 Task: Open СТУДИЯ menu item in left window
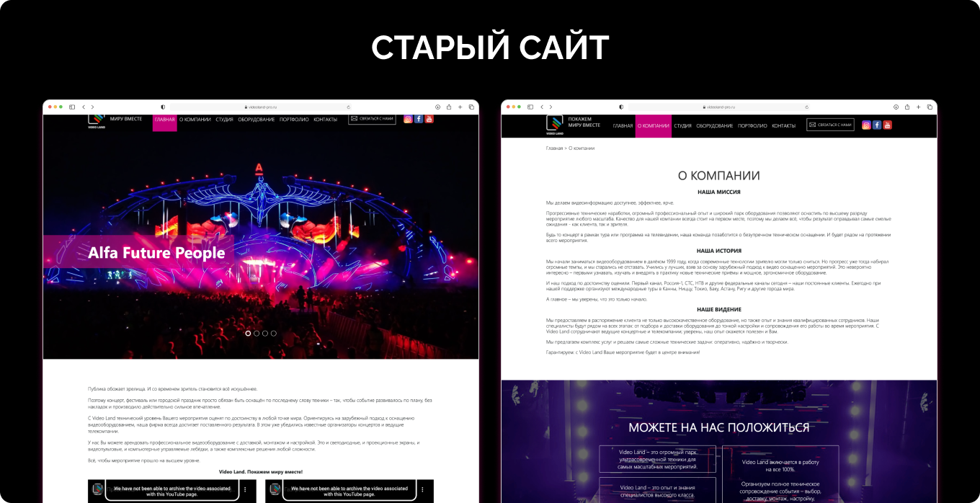click(224, 120)
